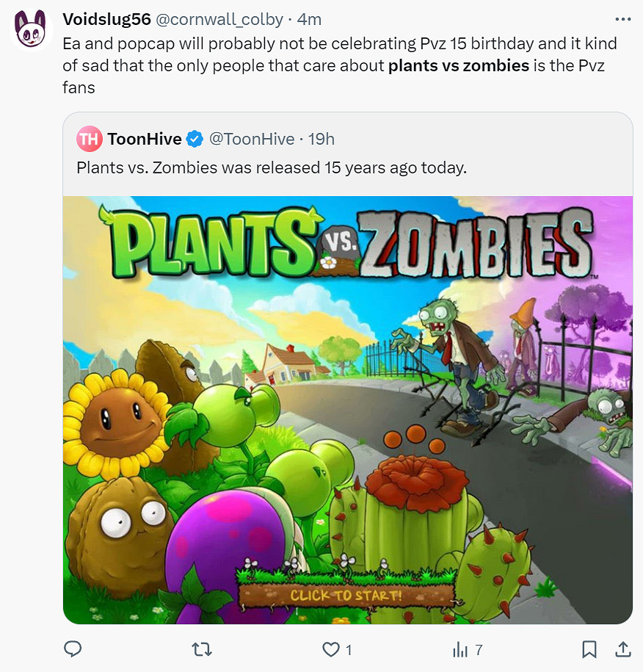Click ToonHive's verified blue checkmark badge
643x672 pixels.
point(194,138)
